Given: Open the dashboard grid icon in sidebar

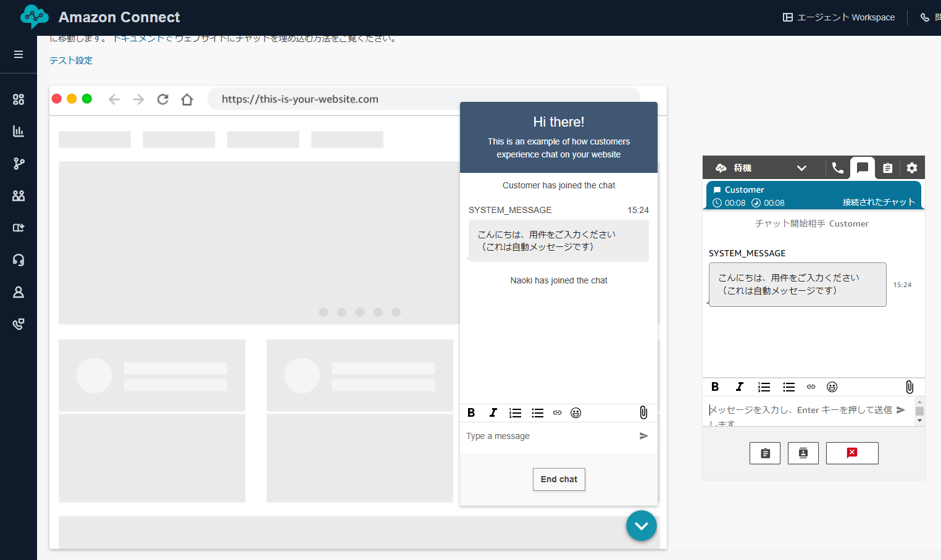Looking at the screenshot, I should coord(19,99).
